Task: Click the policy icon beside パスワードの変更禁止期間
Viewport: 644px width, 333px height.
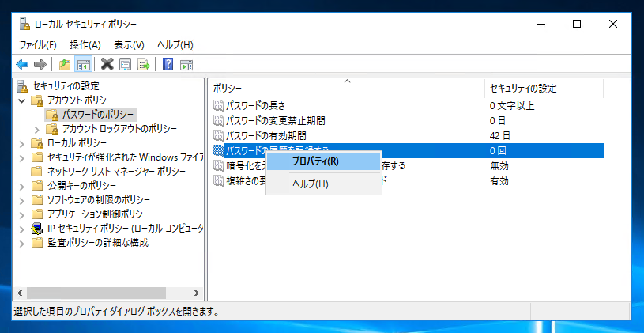Action: [x=218, y=120]
